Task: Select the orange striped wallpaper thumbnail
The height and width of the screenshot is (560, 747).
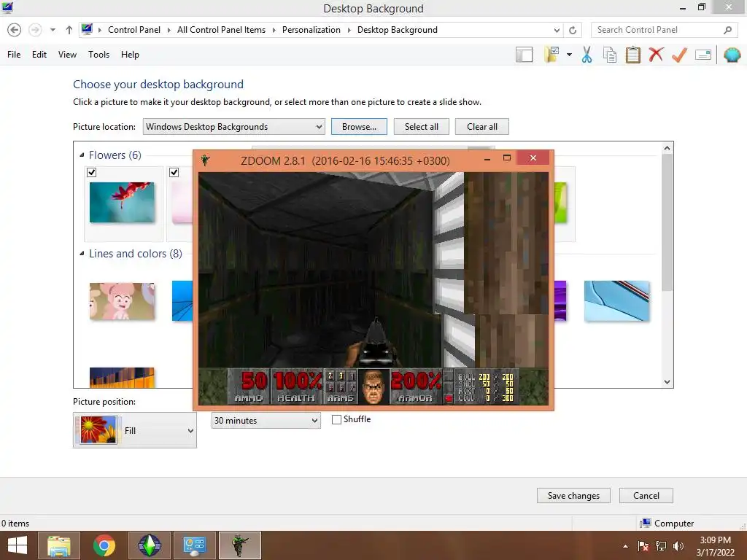Action: pyautogui.click(x=122, y=377)
